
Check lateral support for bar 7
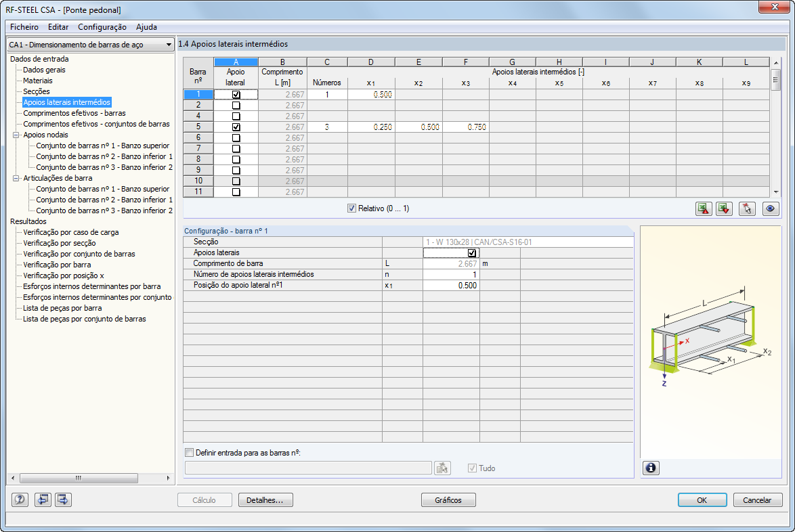(236, 148)
